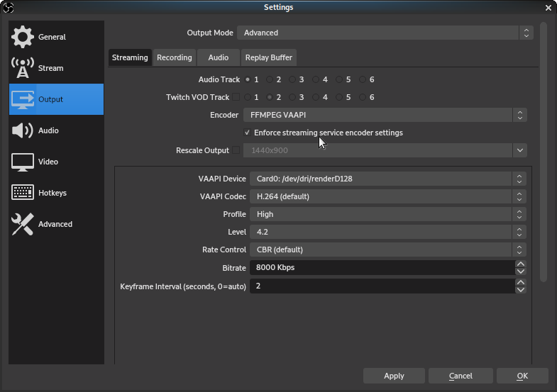Open the Level dropdown
The image size is (557, 392).
click(x=388, y=232)
